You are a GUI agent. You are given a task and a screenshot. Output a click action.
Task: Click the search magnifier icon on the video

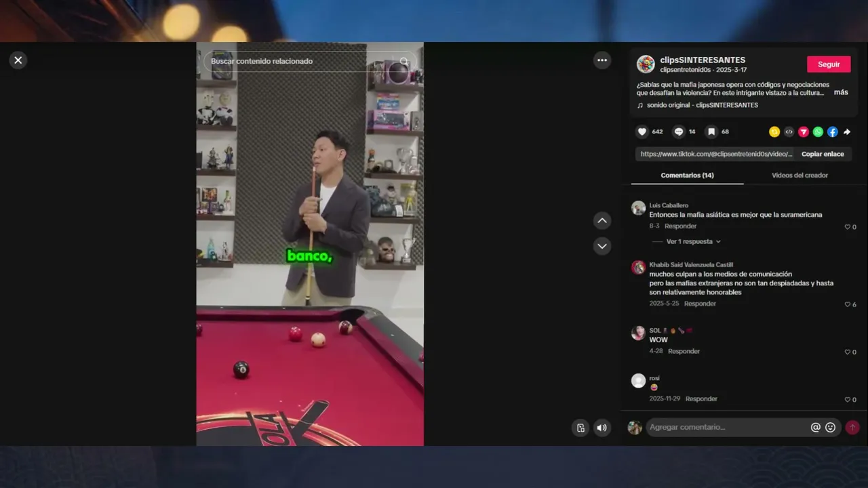(404, 61)
